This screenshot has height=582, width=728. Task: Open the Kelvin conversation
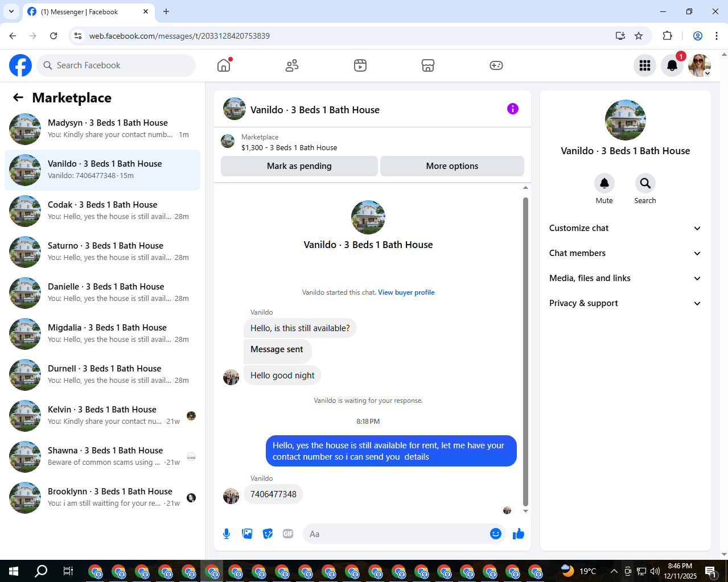102,416
